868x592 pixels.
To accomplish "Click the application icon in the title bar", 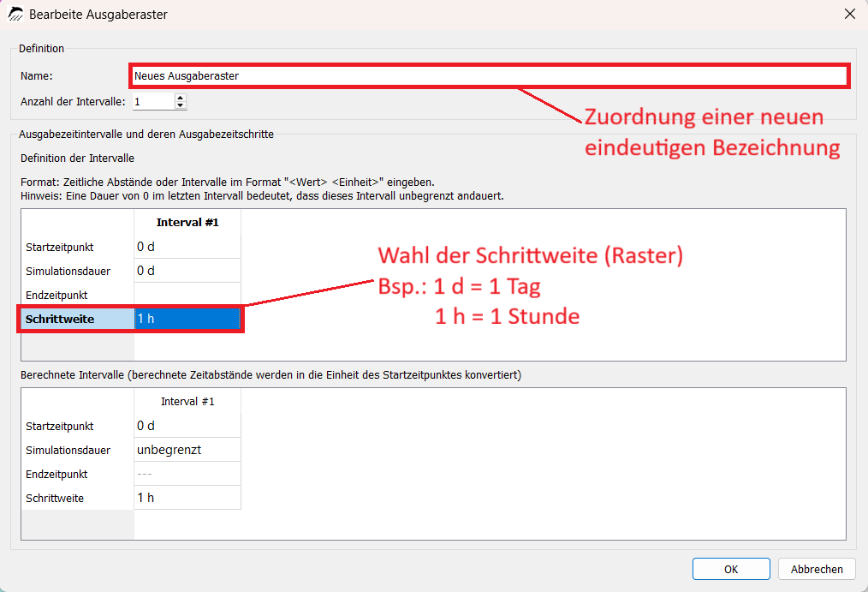I will click(x=15, y=14).
